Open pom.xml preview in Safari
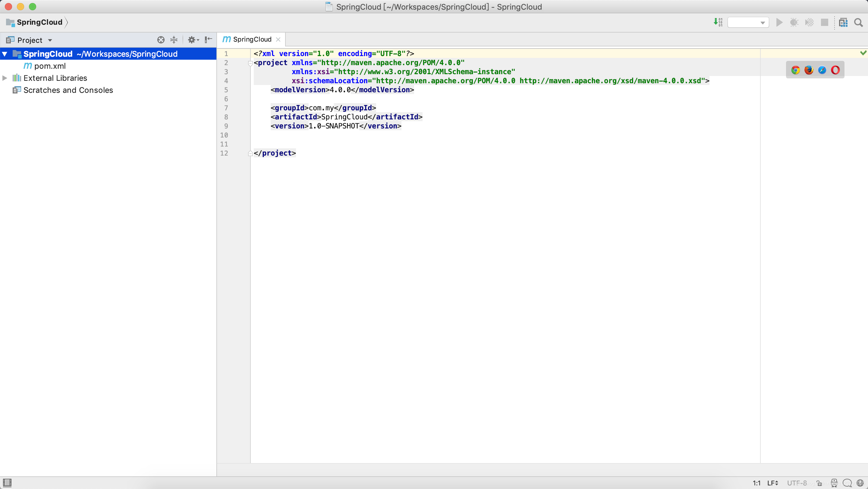 pyautogui.click(x=822, y=70)
